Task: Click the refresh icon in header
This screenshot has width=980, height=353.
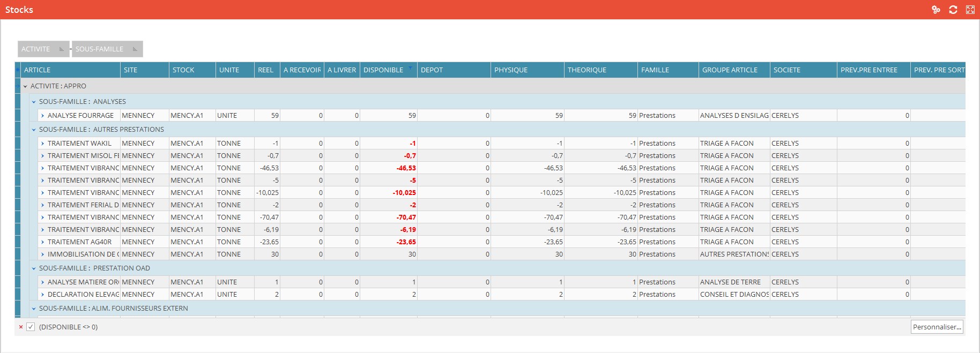Action: coord(953,10)
